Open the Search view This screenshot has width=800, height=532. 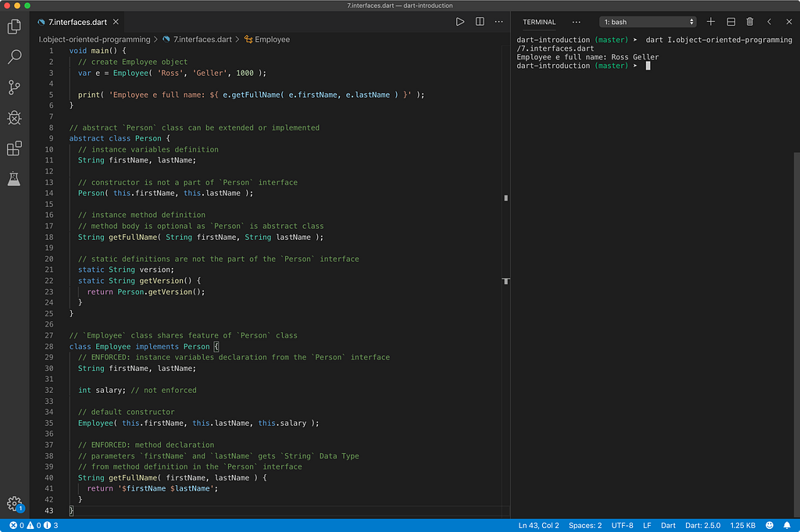point(13,56)
